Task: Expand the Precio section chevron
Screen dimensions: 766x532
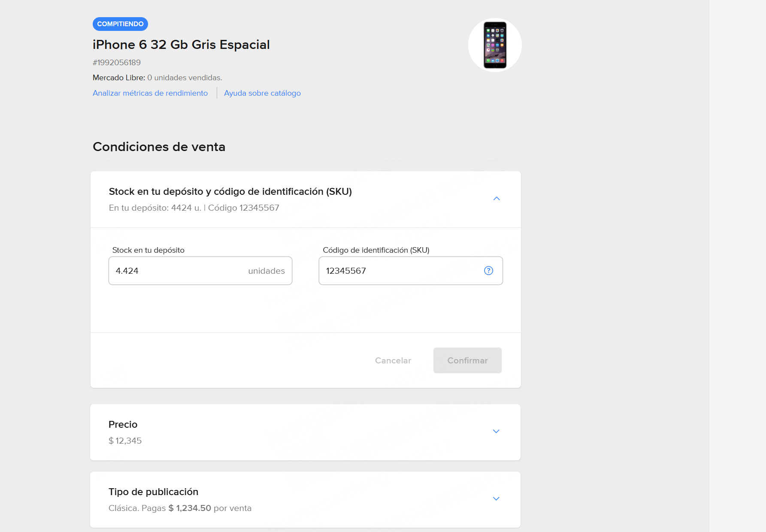Action: 496,432
